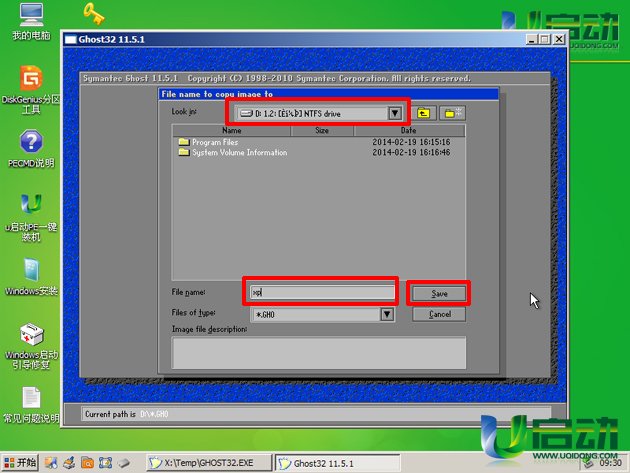Switch to Ghost32 11.5.1 taskbar button
Image resolution: width=630 pixels, height=473 pixels.
coord(338,463)
